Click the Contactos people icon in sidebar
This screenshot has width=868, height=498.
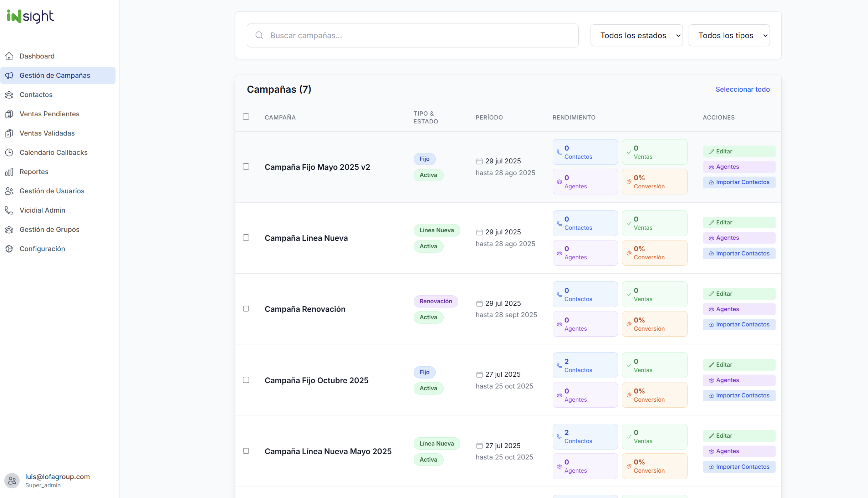tap(9, 95)
